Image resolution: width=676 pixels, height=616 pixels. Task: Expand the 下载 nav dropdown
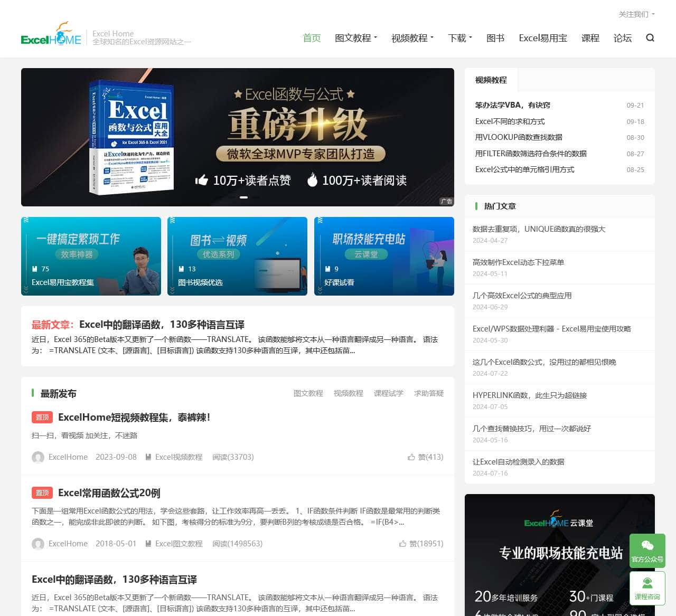click(460, 38)
